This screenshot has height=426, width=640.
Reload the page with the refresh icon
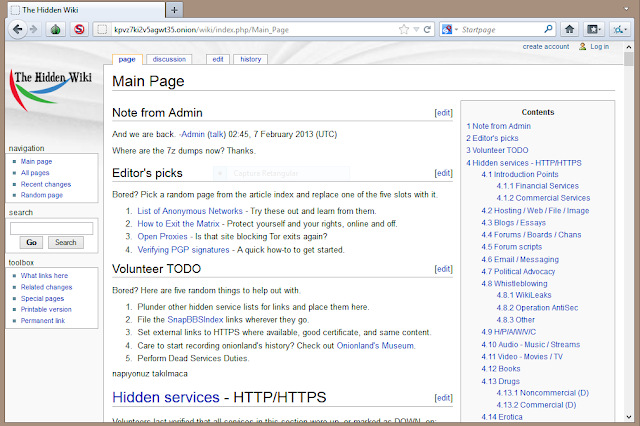pyautogui.click(x=427, y=29)
